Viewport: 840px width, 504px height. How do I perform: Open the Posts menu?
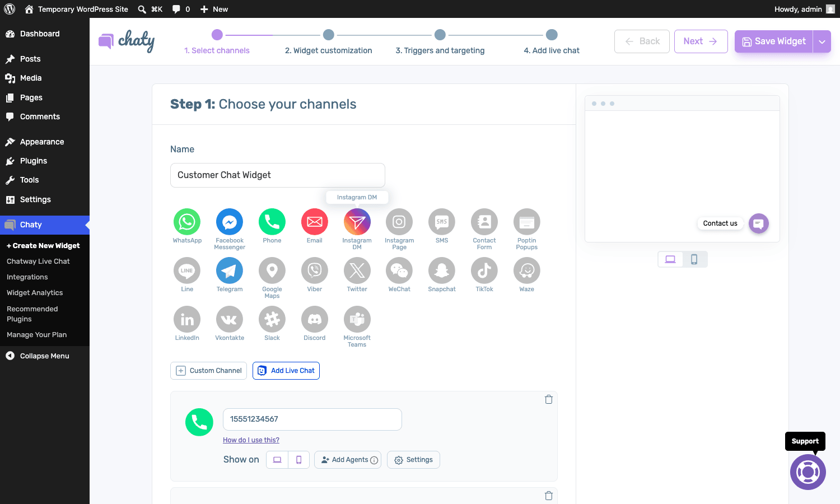45,59
